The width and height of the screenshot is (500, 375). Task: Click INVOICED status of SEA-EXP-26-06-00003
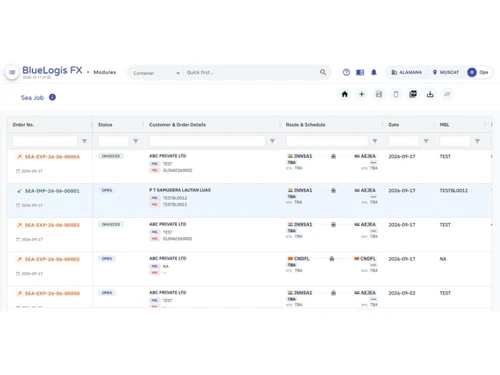tap(111, 224)
